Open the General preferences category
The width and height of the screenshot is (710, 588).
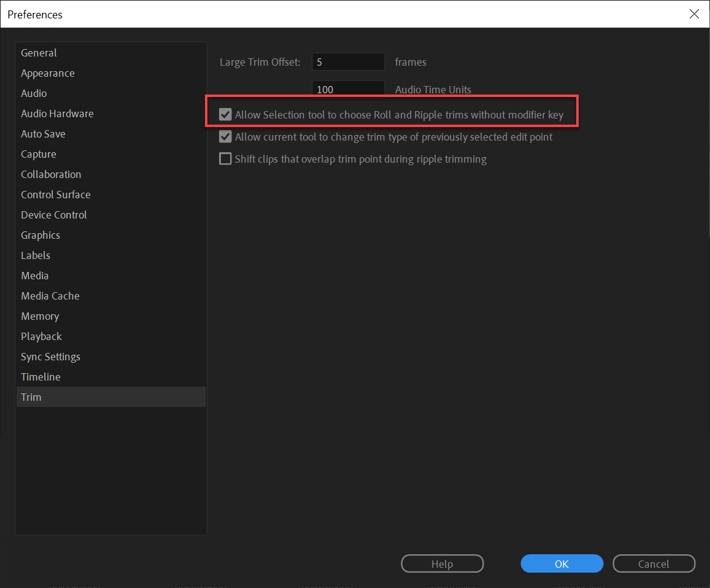coord(39,53)
